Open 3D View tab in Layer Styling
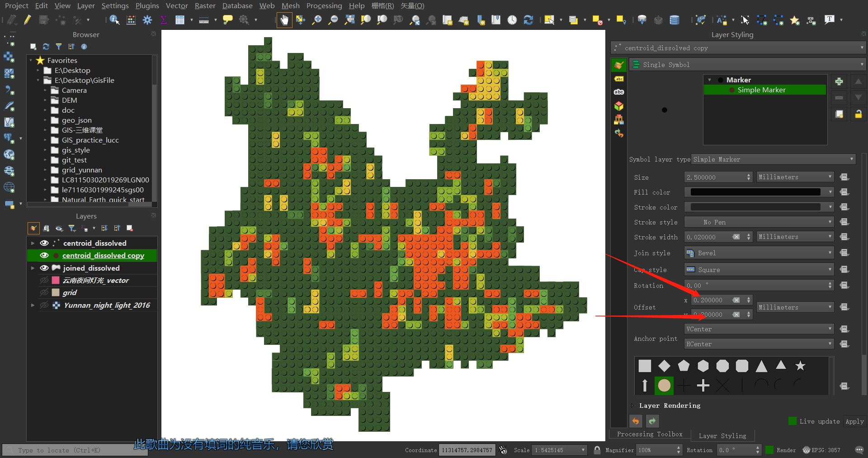868x458 pixels. [x=619, y=106]
